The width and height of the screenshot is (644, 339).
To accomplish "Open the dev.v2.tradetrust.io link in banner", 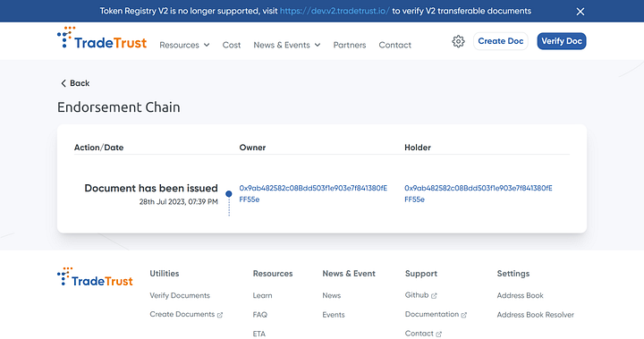I will [335, 11].
